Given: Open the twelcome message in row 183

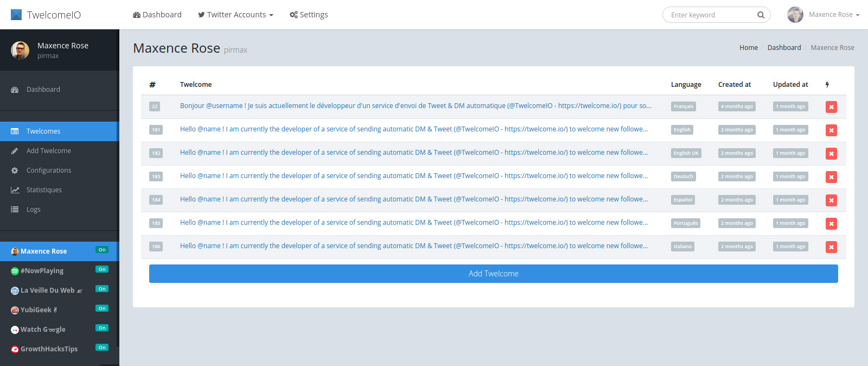Looking at the screenshot, I should point(414,176).
